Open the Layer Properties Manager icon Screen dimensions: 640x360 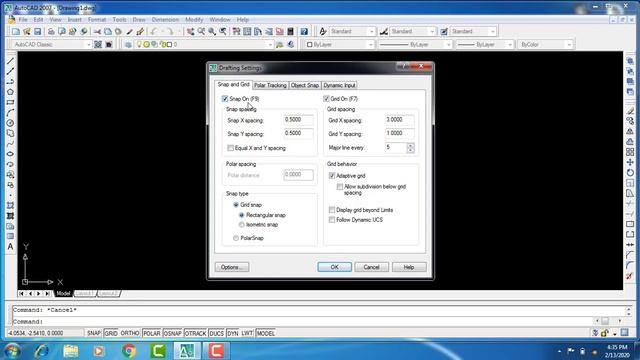coord(128,44)
